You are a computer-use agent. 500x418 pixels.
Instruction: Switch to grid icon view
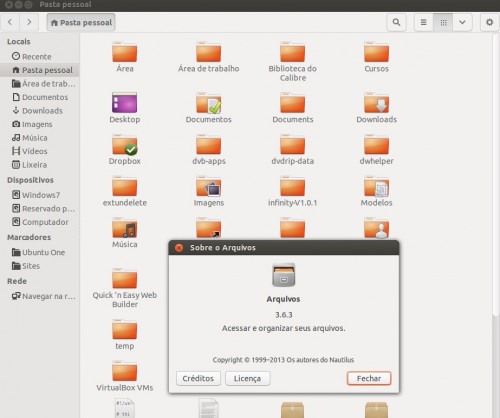(443, 22)
